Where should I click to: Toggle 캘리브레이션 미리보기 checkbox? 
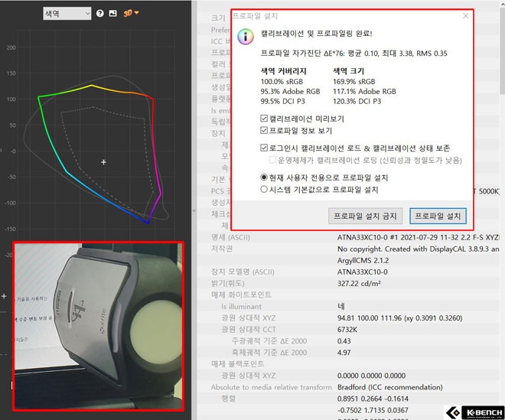264,119
